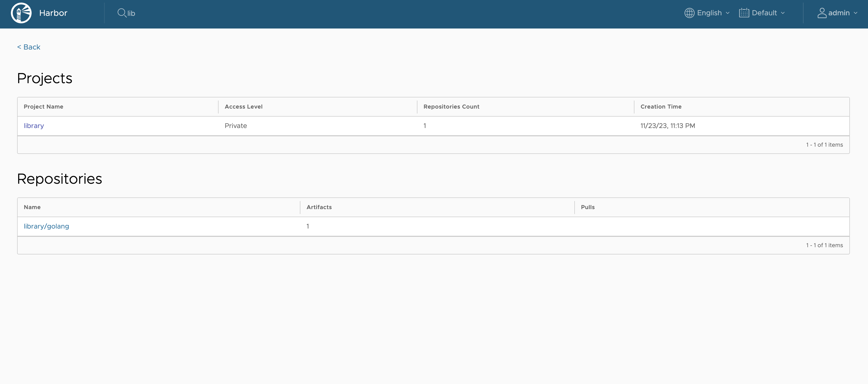Click the Project Name column header
868x384 pixels.
[x=43, y=106]
